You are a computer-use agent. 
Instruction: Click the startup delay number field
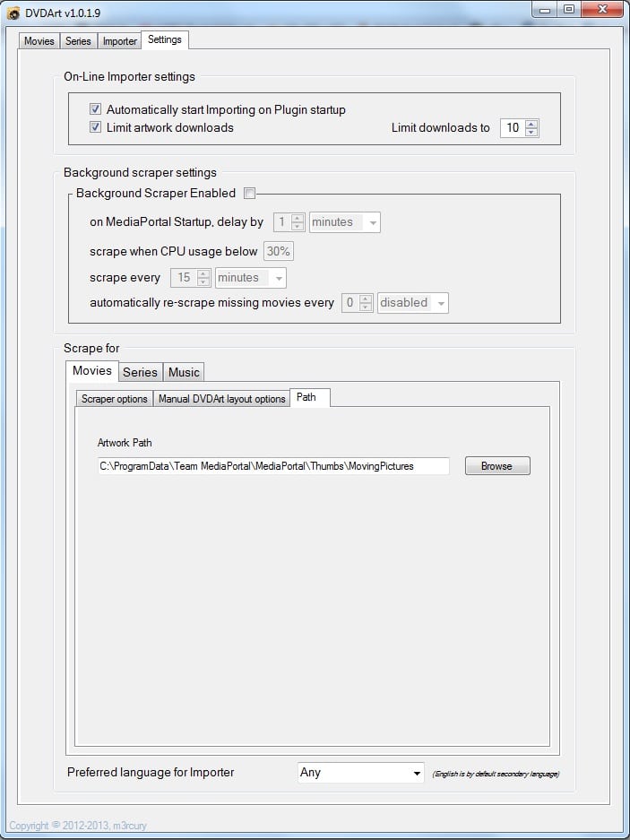[282, 221]
